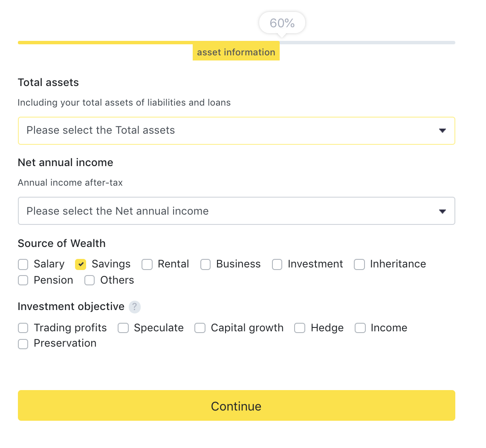The height and width of the screenshot is (448, 486).
Task: Tick the Pension checkbox
Action: click(x=23, y=280)
